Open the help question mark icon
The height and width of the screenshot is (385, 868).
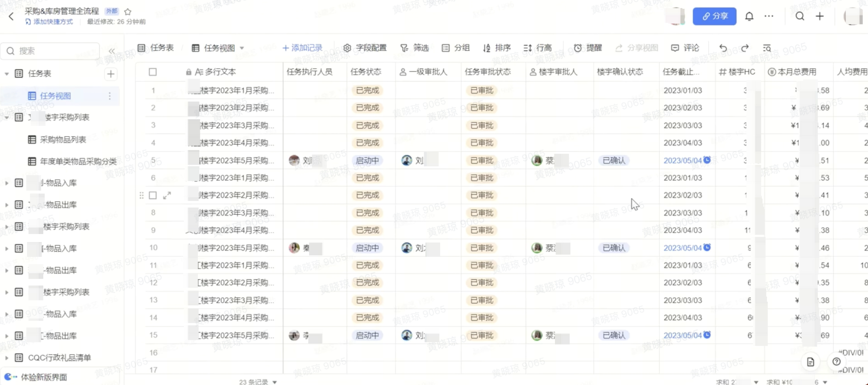coord(836,362)
